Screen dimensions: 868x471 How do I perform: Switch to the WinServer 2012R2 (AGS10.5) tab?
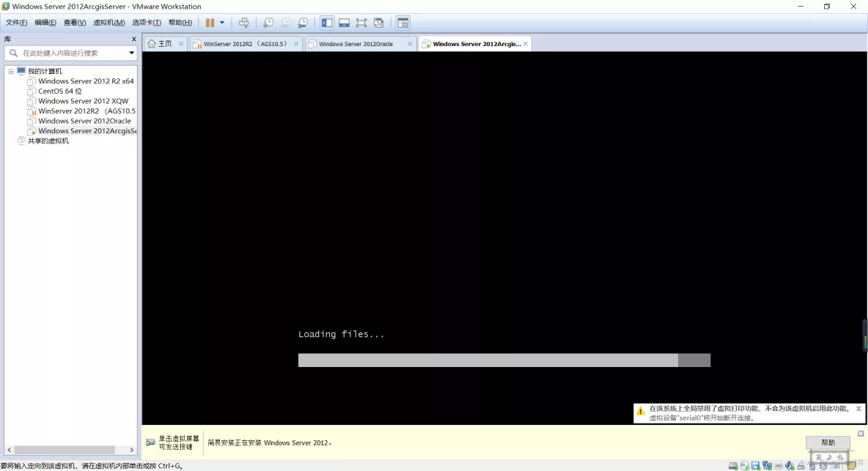(242, 43)
